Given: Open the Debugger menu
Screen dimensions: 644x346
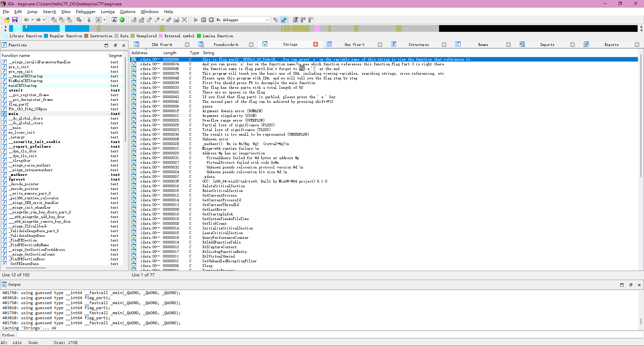Looking at the screenshot, I should coord(86,12).
